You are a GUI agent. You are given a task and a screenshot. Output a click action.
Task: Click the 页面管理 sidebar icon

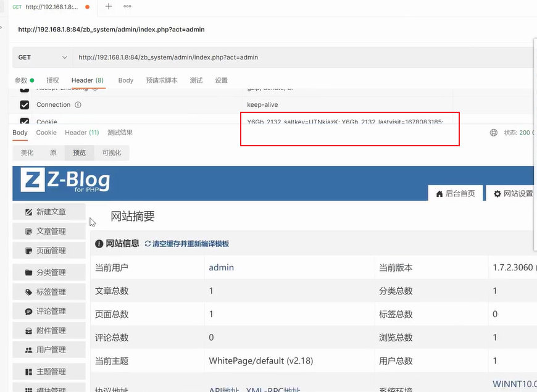click(29, 251)
